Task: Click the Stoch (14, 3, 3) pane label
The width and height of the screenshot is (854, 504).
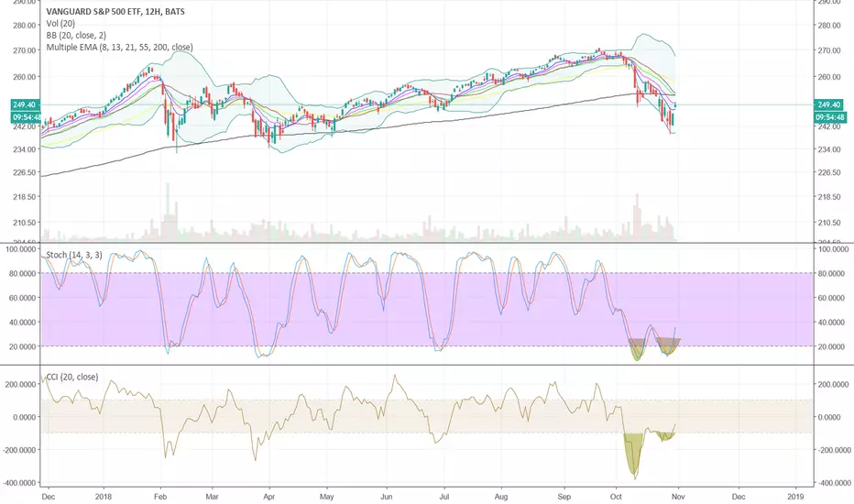Action: pos(74,255)
